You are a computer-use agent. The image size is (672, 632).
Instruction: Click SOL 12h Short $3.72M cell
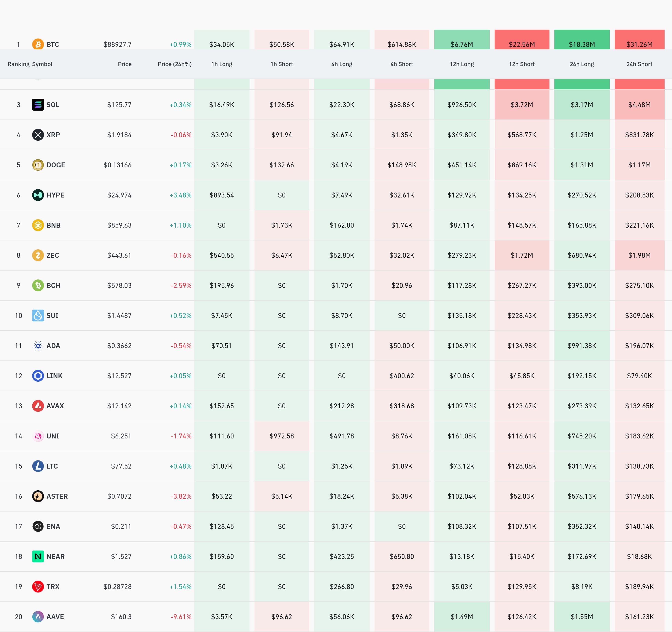click(x=522, y=105)
